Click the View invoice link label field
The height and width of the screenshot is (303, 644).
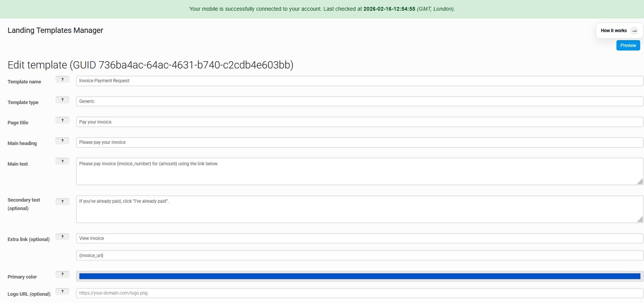[359, 238]
